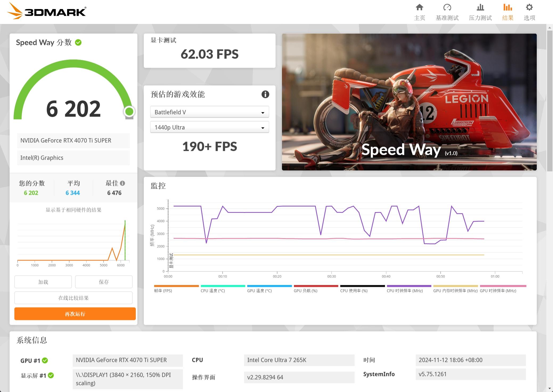Click info icon in estimated game performance
Image resolution: width=553 pixels, height=392 pixels.
pyautogui.click(x=265, y=94)
